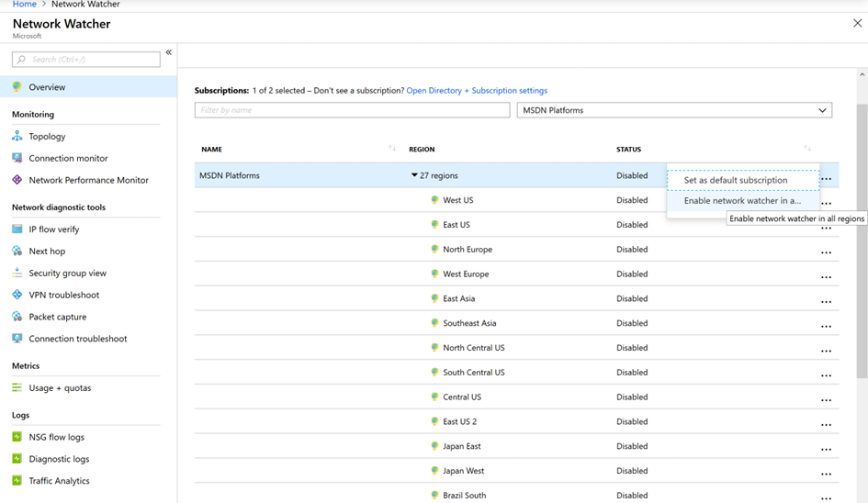Select the MSDN Platforms row name
The height and width of the screenshot is (503, 868).
point(230,175)
